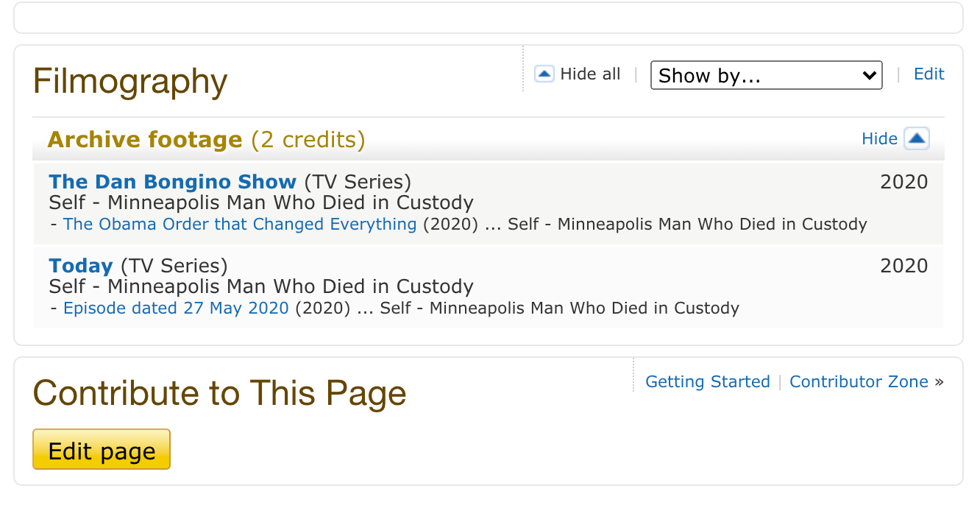The width and height of the screenshot is (980, 508).
Task: Click the Hide all up-arrow icon
Action: (544, 74)
